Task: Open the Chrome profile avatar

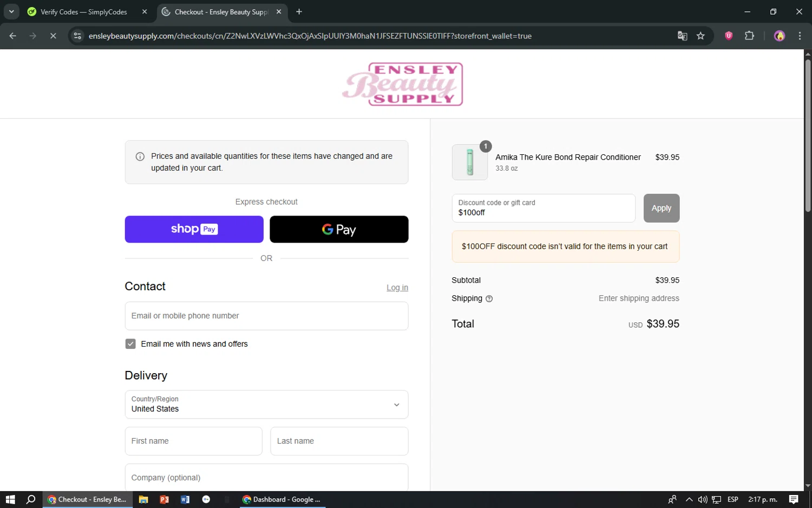Action: point(780,36)
